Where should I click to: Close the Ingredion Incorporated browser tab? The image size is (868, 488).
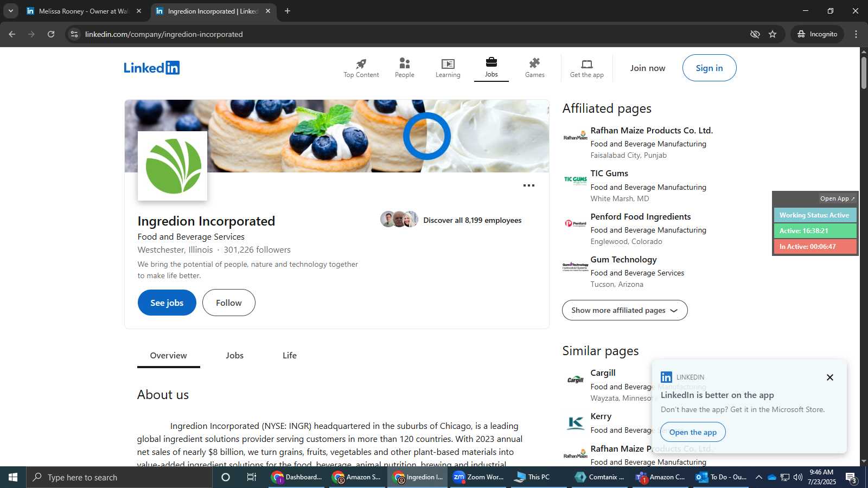(x=268, y=11)
